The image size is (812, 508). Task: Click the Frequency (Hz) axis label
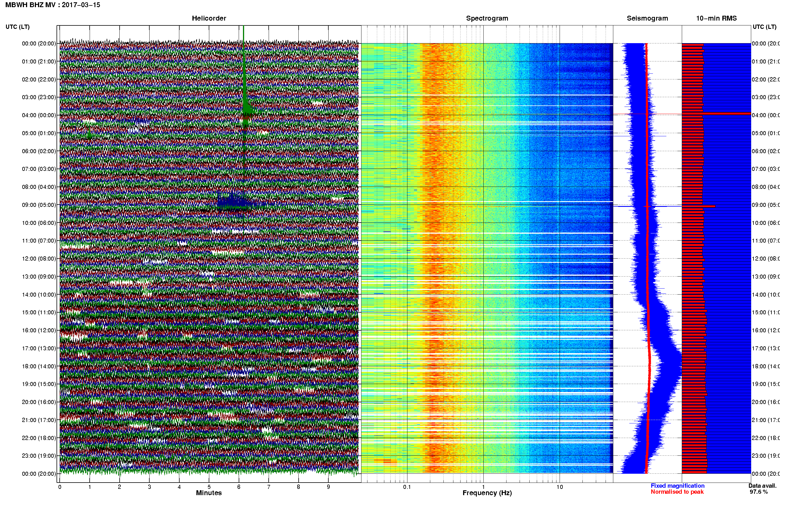(487, 493)
